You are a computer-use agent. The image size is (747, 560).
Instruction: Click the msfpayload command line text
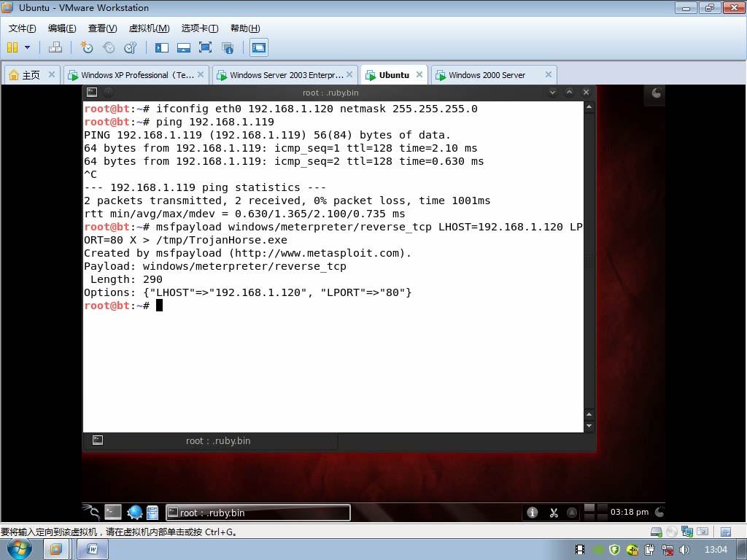click(333, 233)
